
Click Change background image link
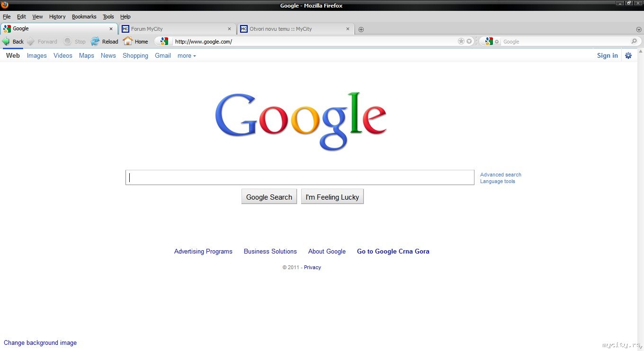(40, 343)
